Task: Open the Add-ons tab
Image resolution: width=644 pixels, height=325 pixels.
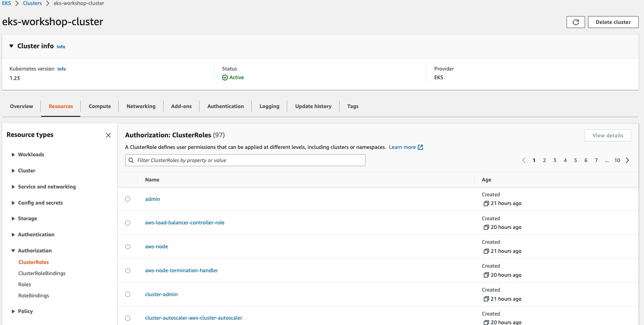Action: tap(181, 106)
